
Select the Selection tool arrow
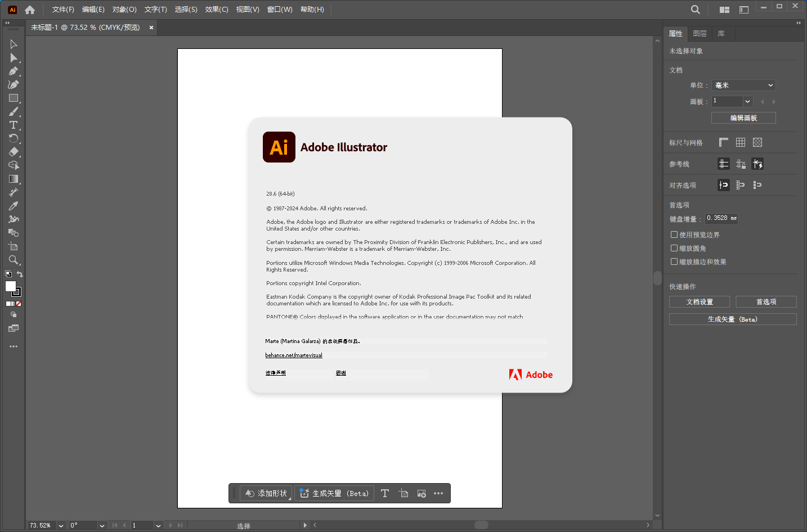click(x=14, y=44)
